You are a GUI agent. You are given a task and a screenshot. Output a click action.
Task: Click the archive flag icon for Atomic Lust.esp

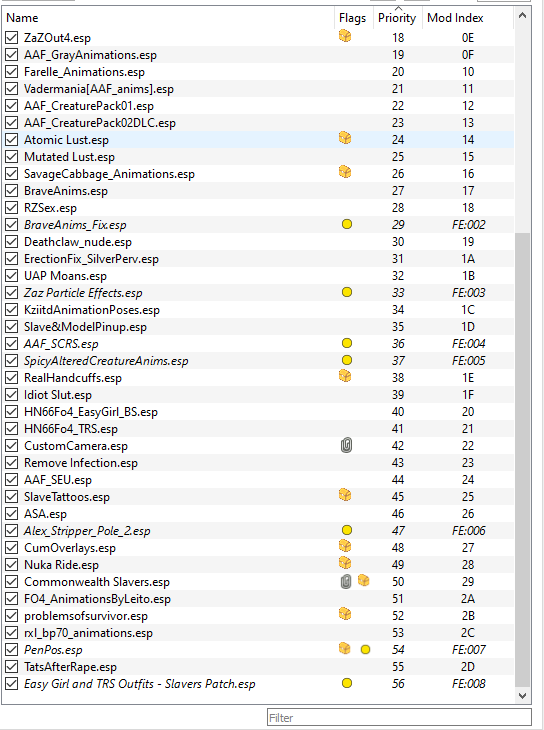click(345, 138)
